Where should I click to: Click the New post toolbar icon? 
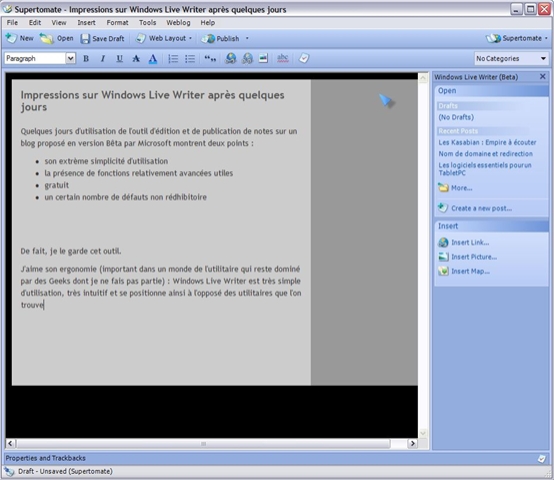(x=11, y=38)
